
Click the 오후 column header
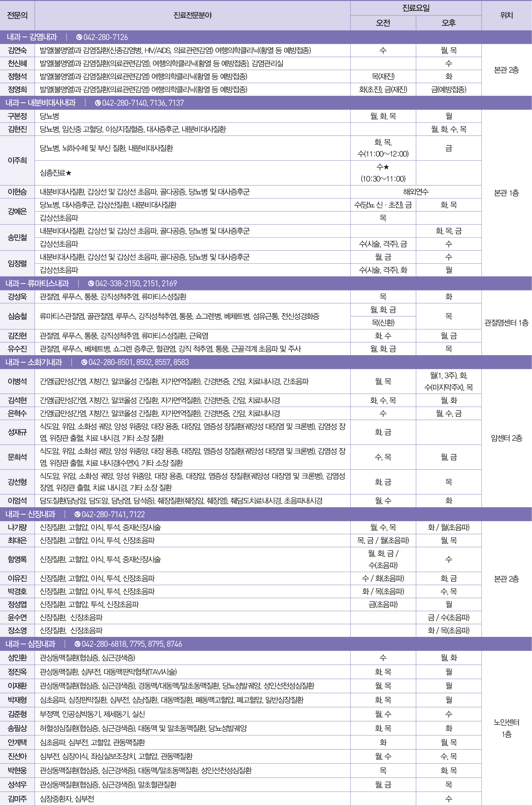point(448,23)
